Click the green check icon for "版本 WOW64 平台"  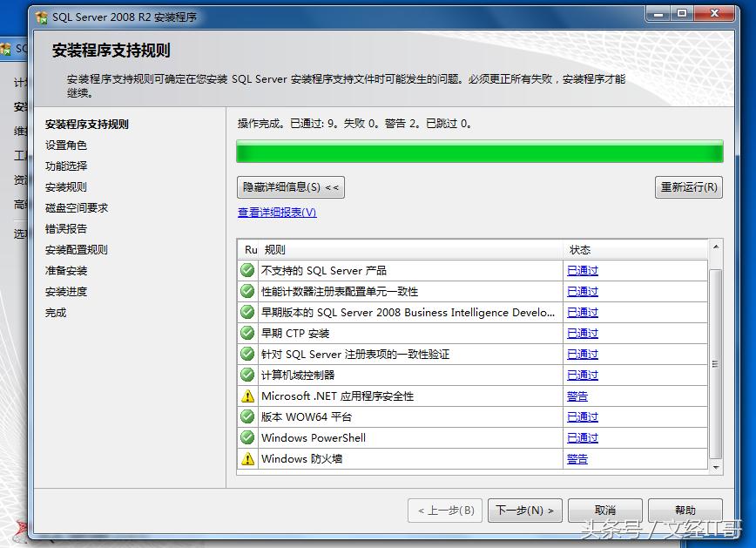point(248,417)
